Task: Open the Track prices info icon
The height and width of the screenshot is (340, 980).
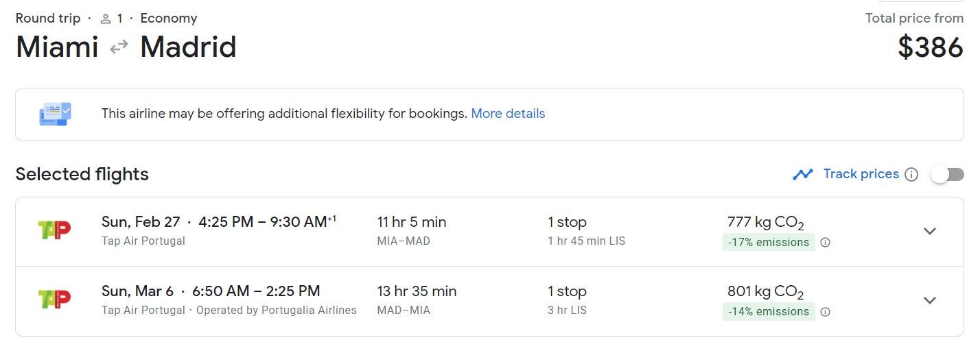Action: [911, 175]
